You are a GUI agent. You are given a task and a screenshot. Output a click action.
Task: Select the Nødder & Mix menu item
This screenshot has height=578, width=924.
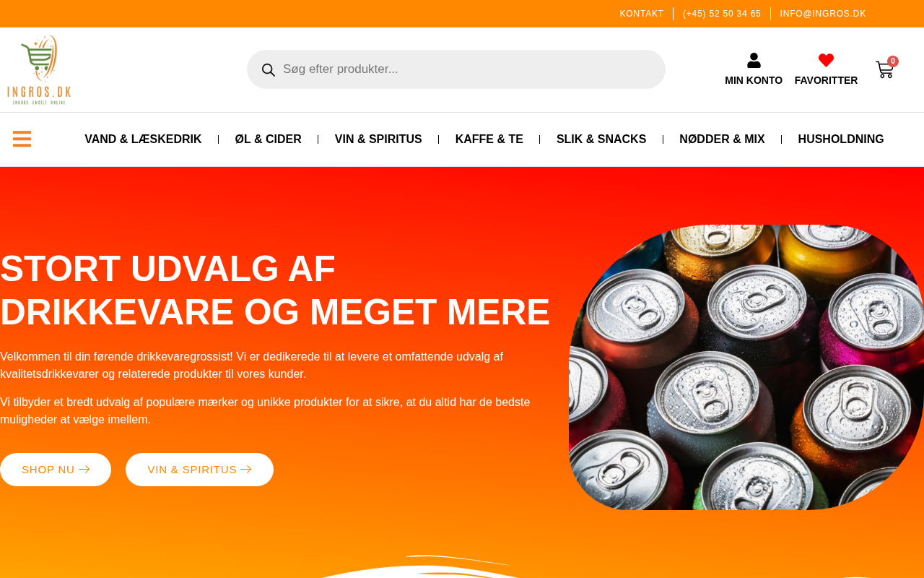coord(722,139)
